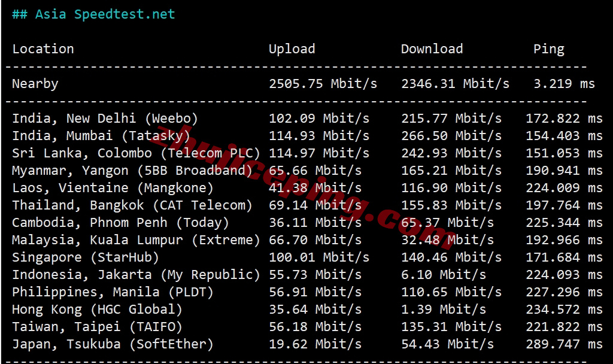Viewport: 613px width, 364px height.
Task: Click "Malaysia, Kuala Lumpur (Extreme)" location
Action: point(136,240)
